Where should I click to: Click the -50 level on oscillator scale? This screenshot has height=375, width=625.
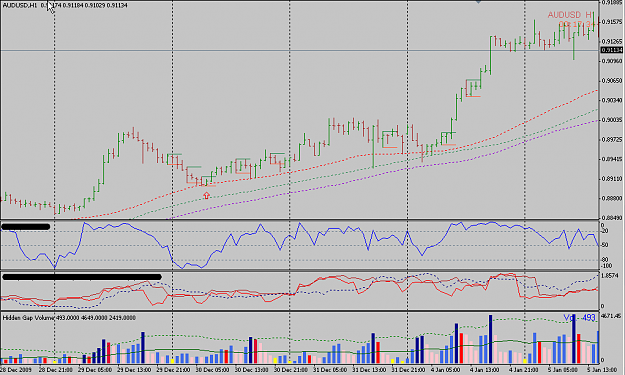pos(605,245)
